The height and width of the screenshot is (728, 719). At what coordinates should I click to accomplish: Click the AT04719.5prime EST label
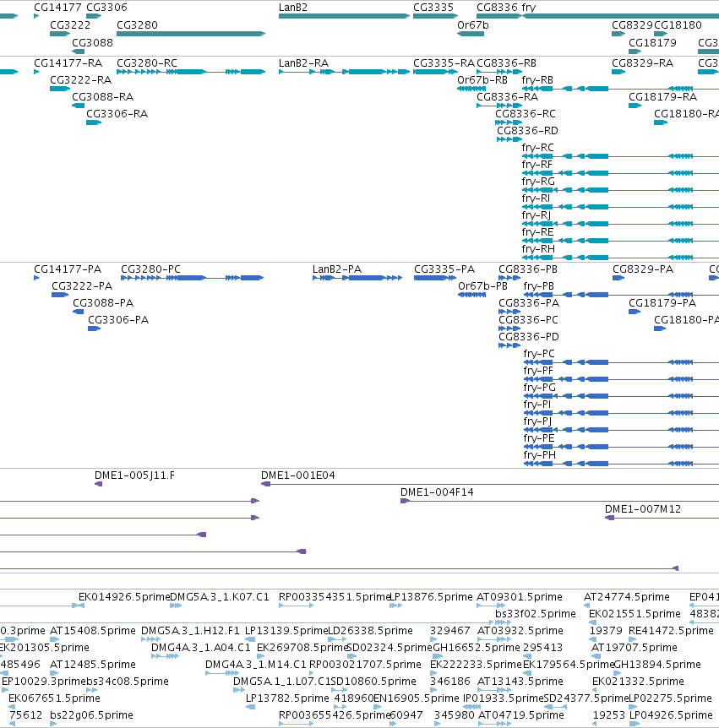(x=521, y=715)
